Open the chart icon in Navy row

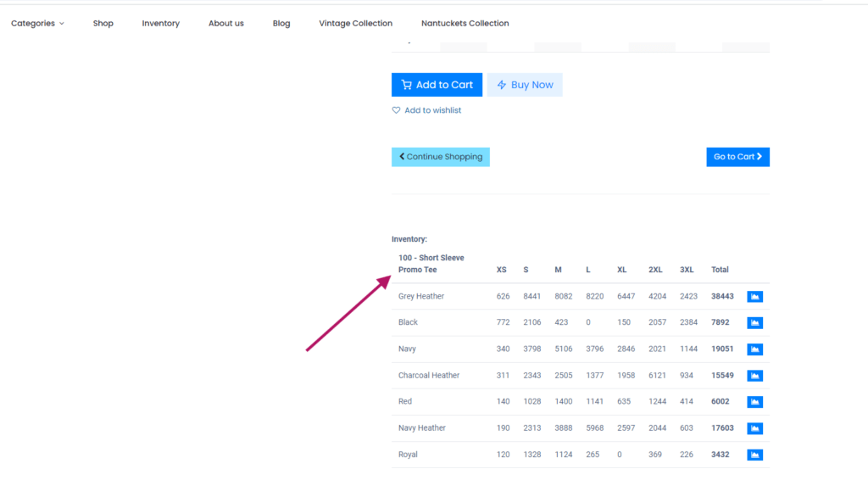click(x=754, y=349)
